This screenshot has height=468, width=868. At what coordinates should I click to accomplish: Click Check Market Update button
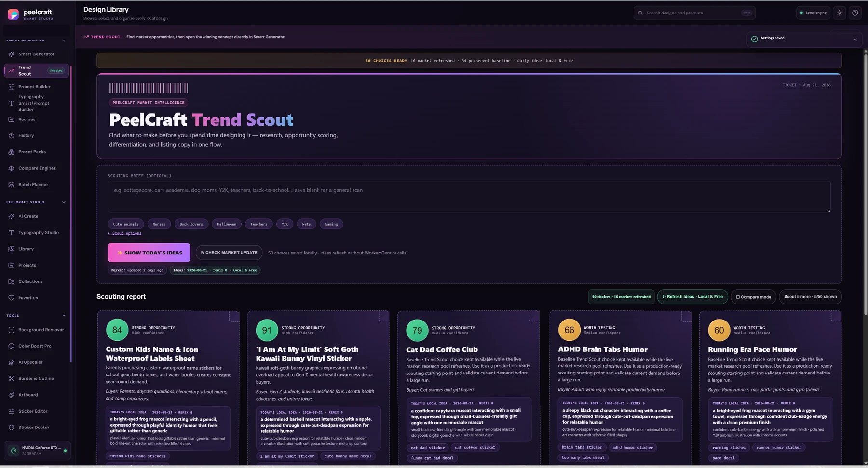point(229,253)
